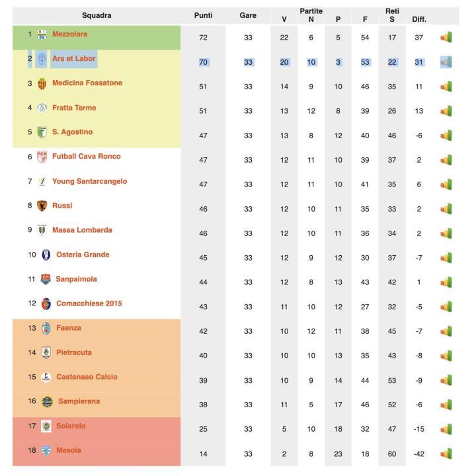Click the Russi team crest logo
The image size is (476, 476).
pyautogui.click(x=42, y=206)
